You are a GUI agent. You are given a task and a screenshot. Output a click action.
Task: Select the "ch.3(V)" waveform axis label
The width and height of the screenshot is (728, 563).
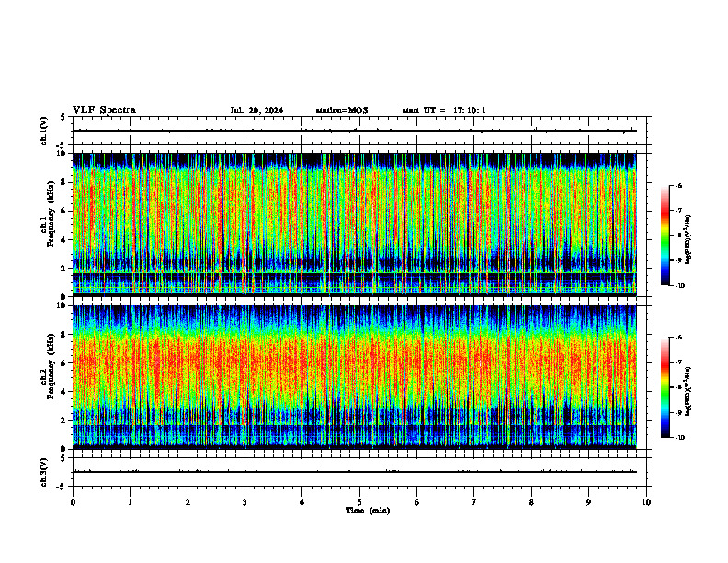(44, 472)
